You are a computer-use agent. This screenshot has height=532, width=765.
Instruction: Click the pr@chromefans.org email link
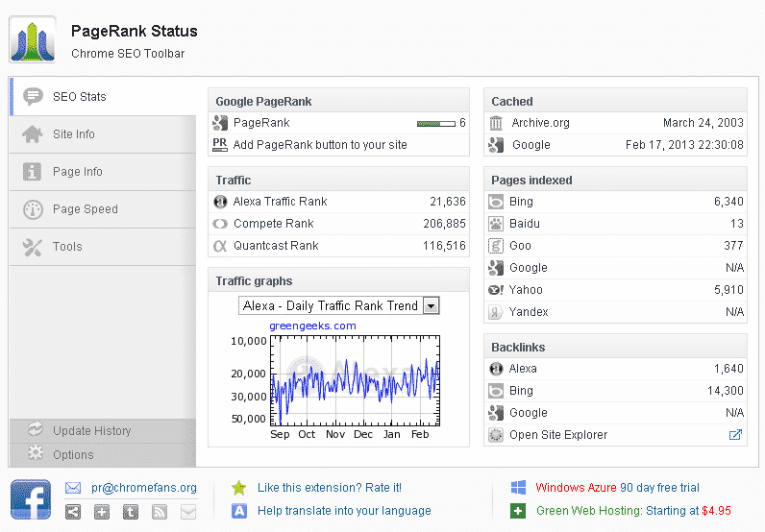[x=144, y=488]
